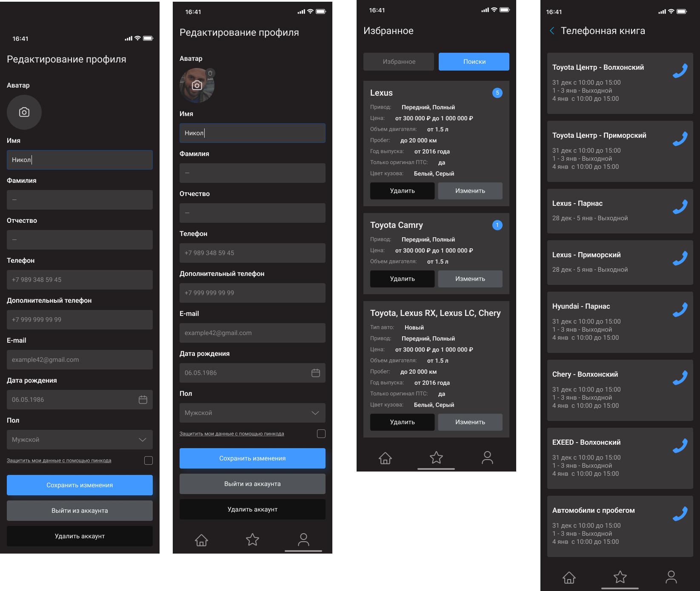Focus the Телефон field on the profile screen without bottom navigation
Screen dimensions: 700x591
[80, 280]
